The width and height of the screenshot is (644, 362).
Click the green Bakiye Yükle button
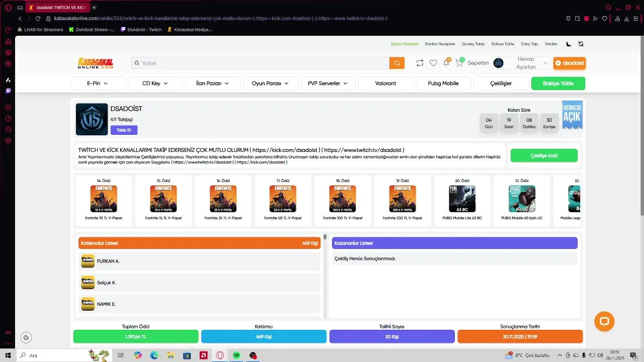(x=558, y=83)
